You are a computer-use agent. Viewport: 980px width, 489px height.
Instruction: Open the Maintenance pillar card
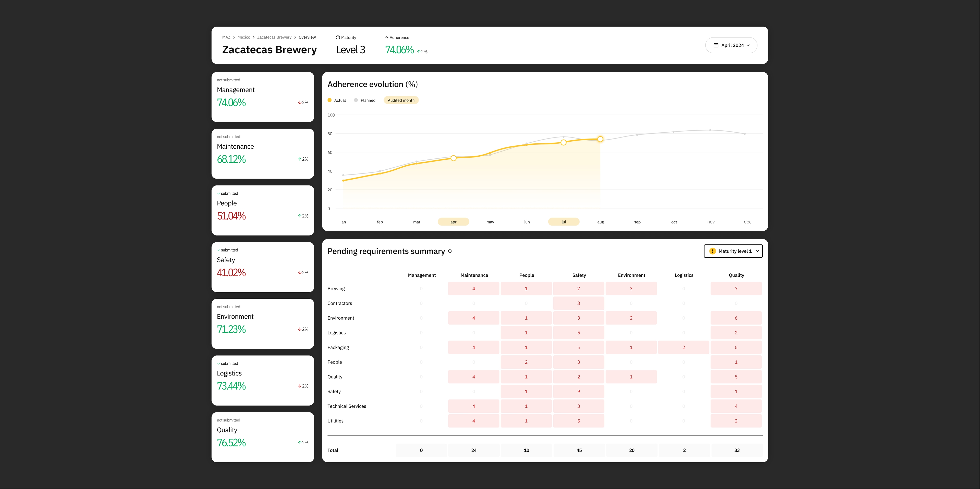263,154
